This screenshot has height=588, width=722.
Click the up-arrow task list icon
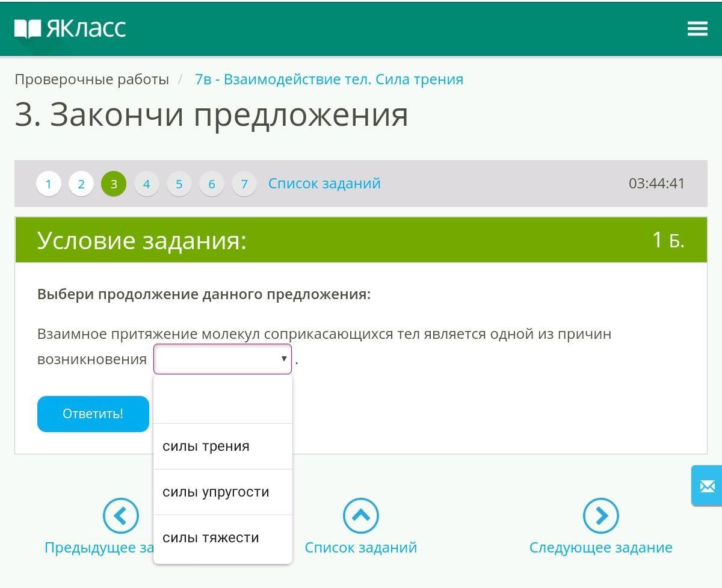[x=361, y=516]
